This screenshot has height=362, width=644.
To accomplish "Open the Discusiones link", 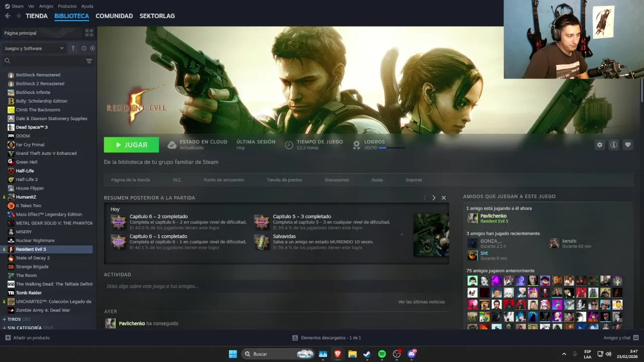I will point(337,180).
